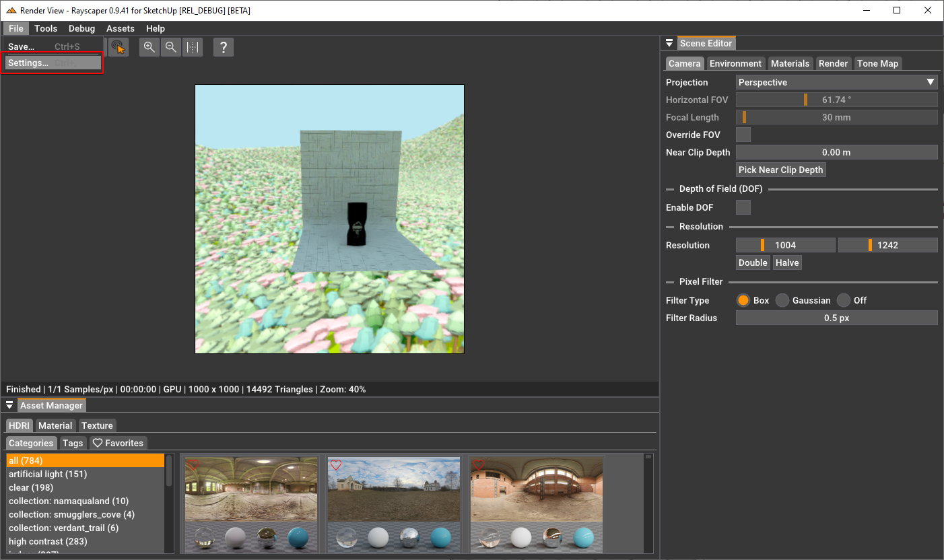Screen dimensions: 944x560
Task: Choose Settings... from the File menu
Action: pyautogui.click(x=53, y=63)
